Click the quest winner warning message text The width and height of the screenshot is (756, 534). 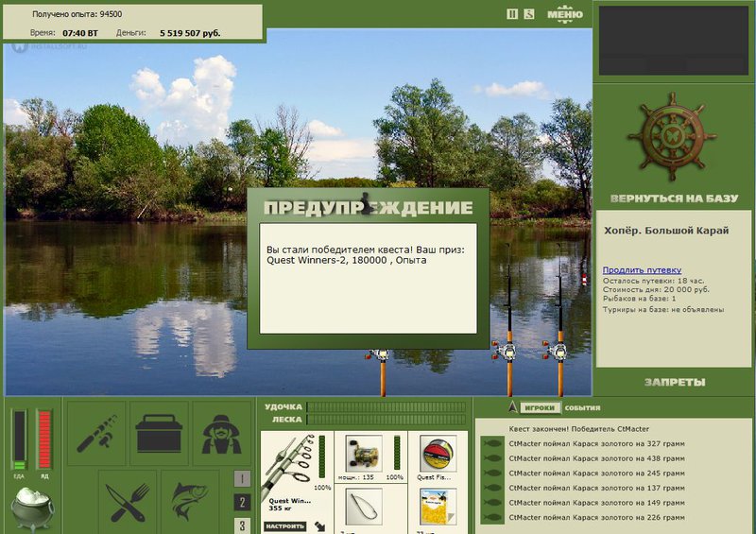pos(365,255)
